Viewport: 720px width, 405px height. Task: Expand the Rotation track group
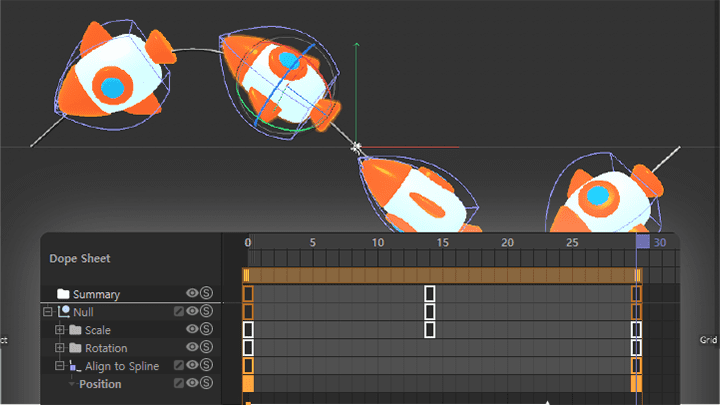click(60, 348)
